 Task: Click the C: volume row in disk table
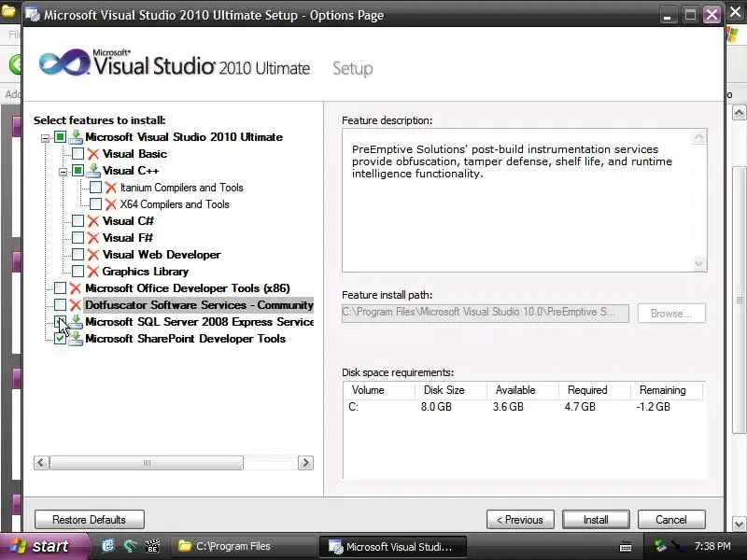pyautogui.click(x=524, y=407)
